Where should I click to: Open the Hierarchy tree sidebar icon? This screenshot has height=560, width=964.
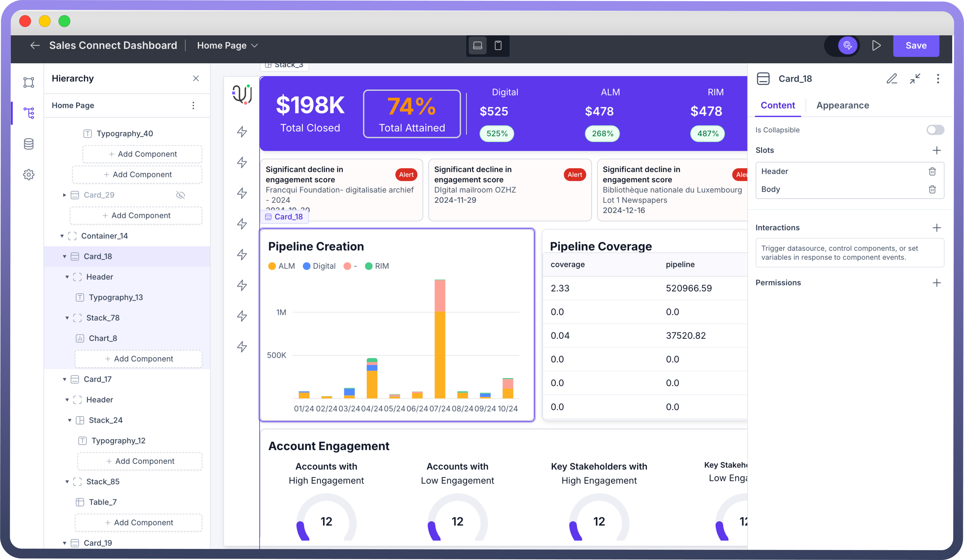pyautogui.click(x=29, y=113)
